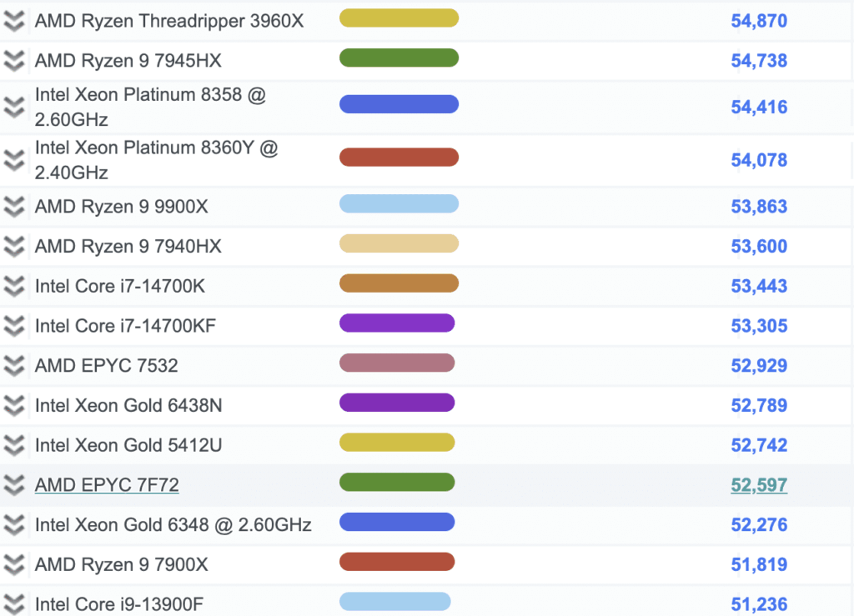The width and height of the screenshot is (854, 616).
Task: Click the double-chevron icon beside Intel Xeon Gold 6438N
Action: (x=14, y=405)
